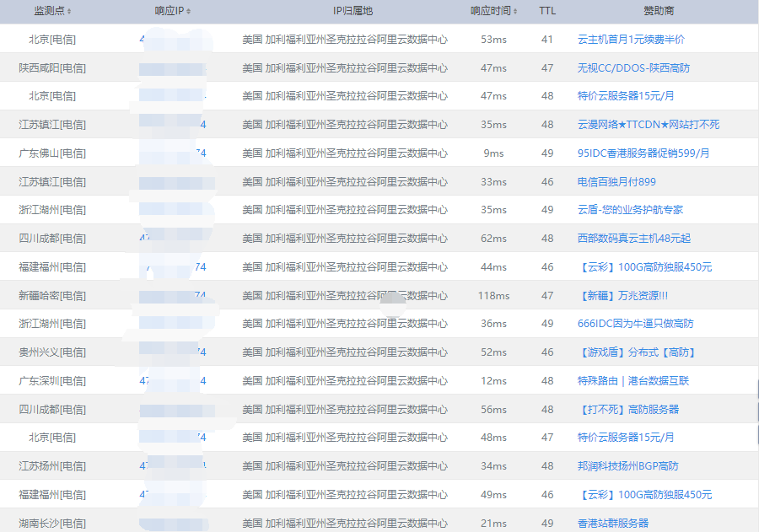This screenshot has height=532, width=759.
Task: Click the TTL column header
Action: 547,11
